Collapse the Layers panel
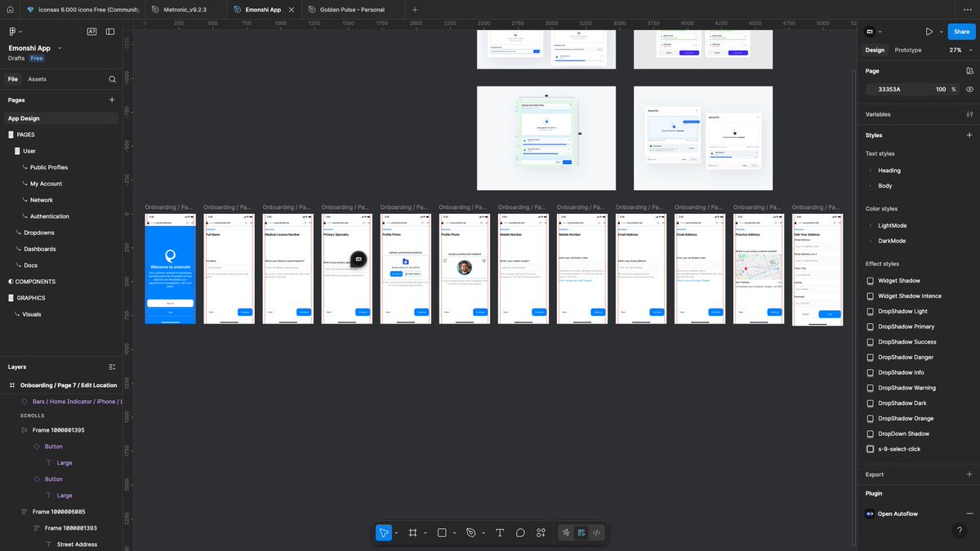980x551 pixels. tap(113, 367)
